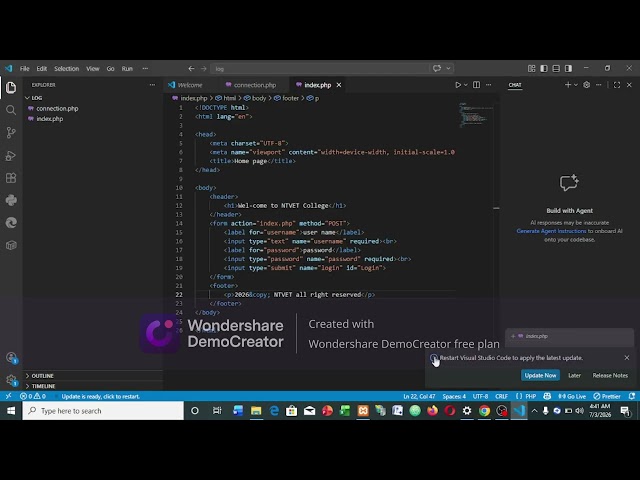Open the Generate Agent Instructions link
The width and height of the screenshot is (640, 480).
coord(551,231)
